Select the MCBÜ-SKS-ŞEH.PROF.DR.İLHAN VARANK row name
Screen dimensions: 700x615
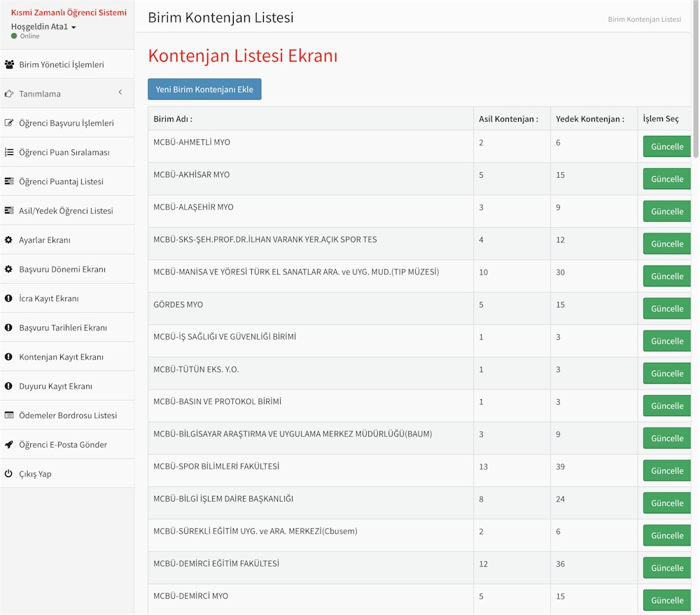click(x=265, y=240)
